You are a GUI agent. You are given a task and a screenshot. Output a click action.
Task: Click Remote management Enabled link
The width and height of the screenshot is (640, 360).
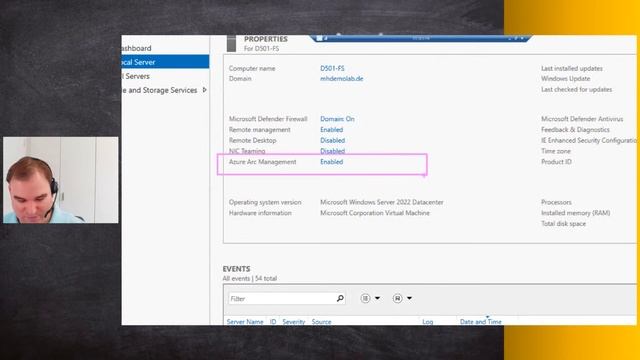click(x=331, y=129)
